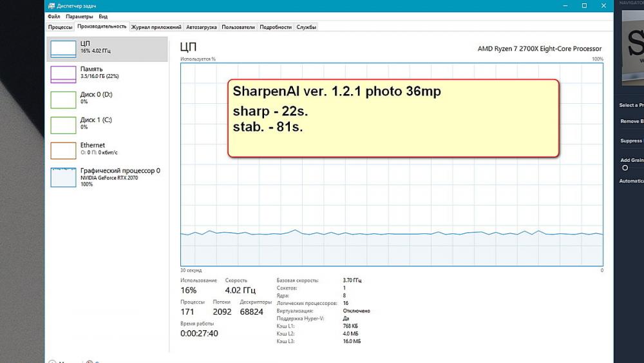Close the Диспетчер задач window
The image size is (644, 363).
(603, 6)
